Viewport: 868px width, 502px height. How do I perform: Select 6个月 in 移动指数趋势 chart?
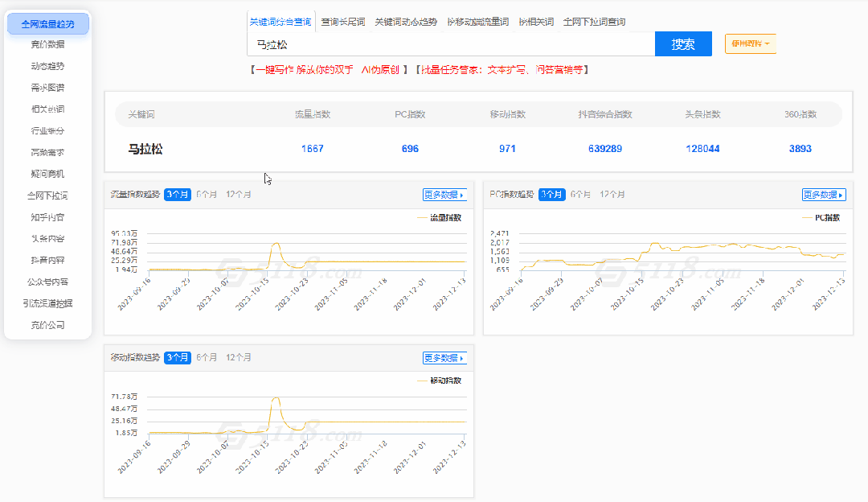point(207,357)
